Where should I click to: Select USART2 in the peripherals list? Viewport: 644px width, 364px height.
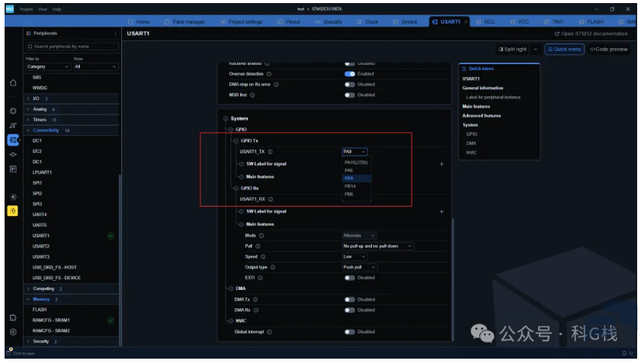click(x=40, y=246)
